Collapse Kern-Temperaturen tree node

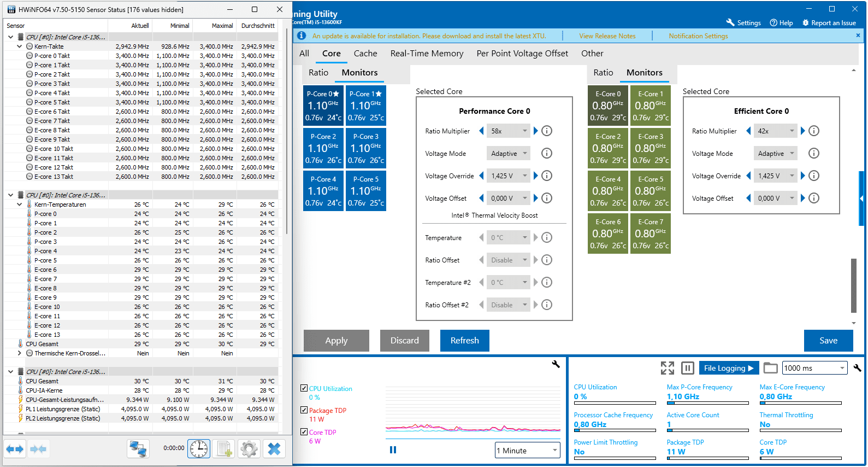pyautogui.click(x=20, y=205)
